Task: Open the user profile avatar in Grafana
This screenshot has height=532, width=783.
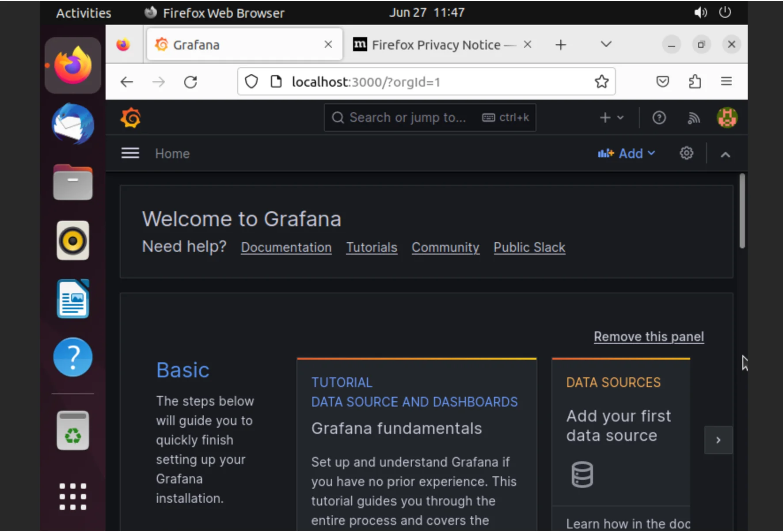Action: click(727, 118)
